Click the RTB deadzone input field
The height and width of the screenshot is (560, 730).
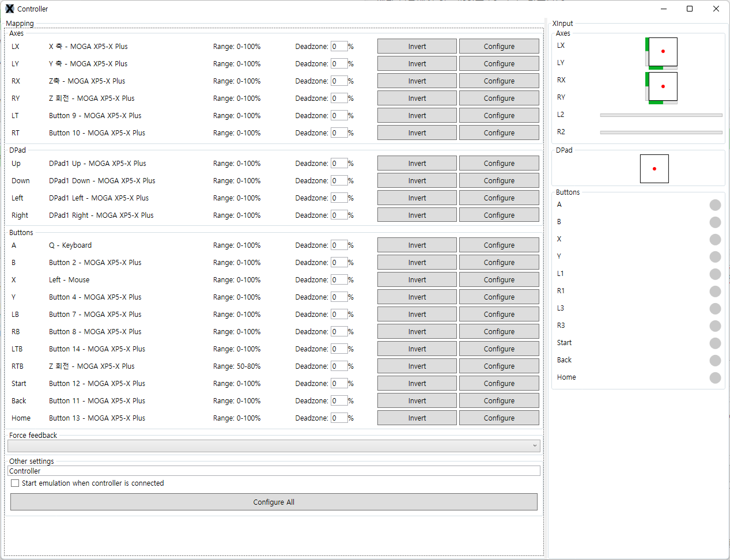(x=339, y=366)
